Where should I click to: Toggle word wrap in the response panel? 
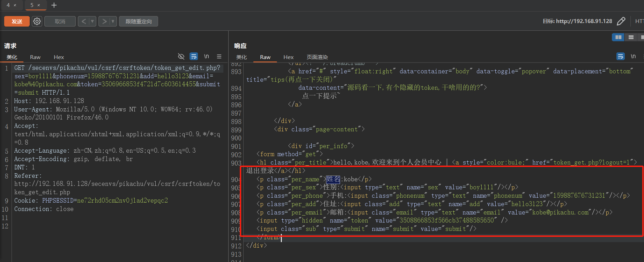(x=621, y=56)
